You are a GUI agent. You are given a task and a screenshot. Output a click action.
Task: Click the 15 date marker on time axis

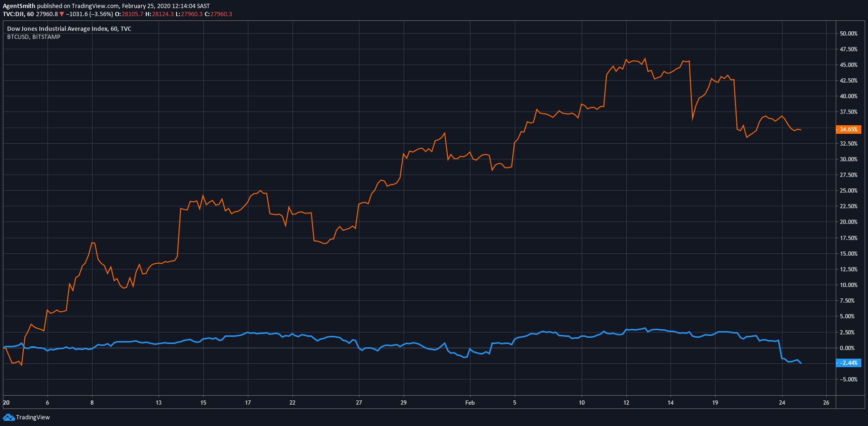(x=203, y=403)
